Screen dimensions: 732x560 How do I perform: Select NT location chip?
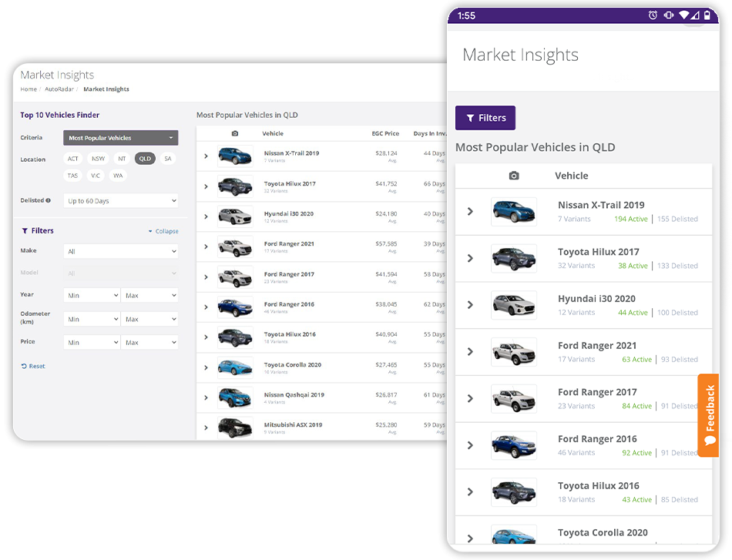[x=122, y=159]
